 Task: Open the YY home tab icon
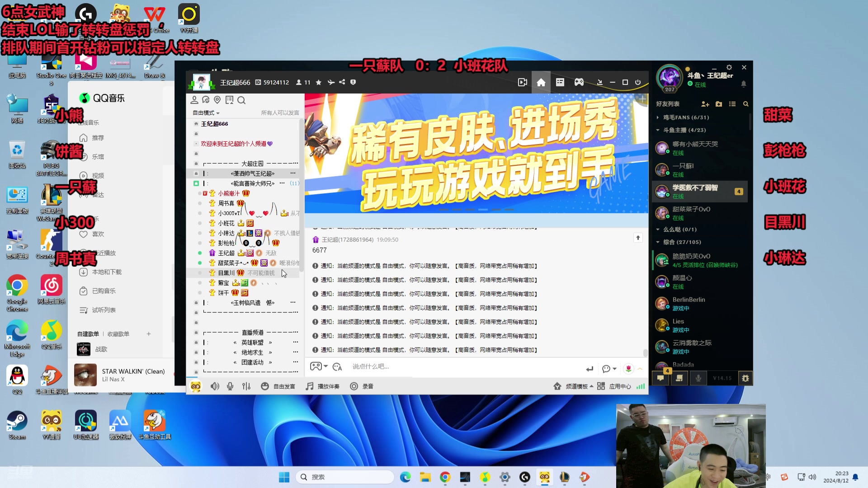coord(541,82)
